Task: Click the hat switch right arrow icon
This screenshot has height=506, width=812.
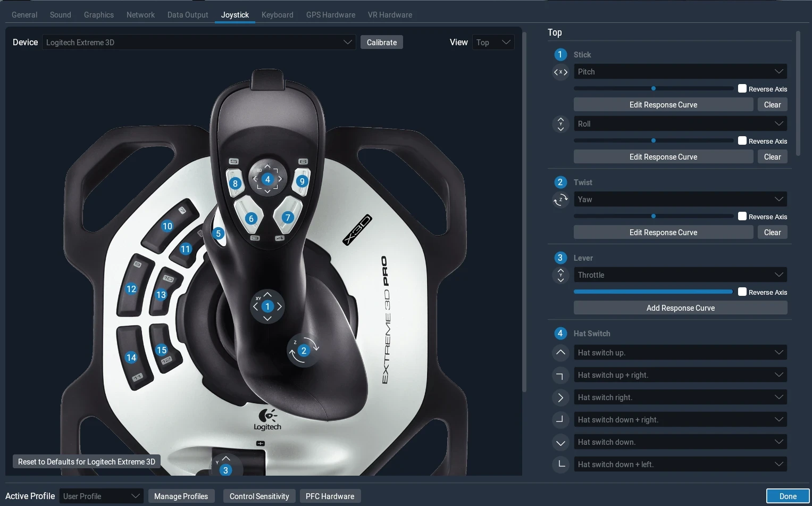Action: point(560,397)
